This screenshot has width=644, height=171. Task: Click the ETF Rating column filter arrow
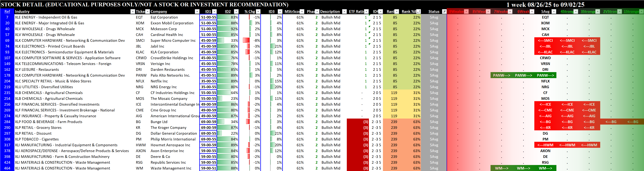366,11
